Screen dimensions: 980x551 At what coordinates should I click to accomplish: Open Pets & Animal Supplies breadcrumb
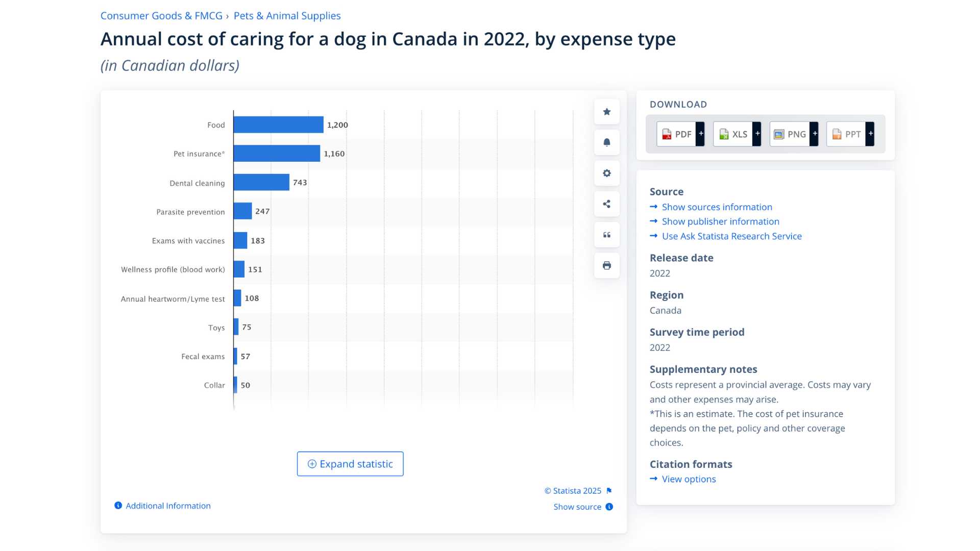click(287, 16)
